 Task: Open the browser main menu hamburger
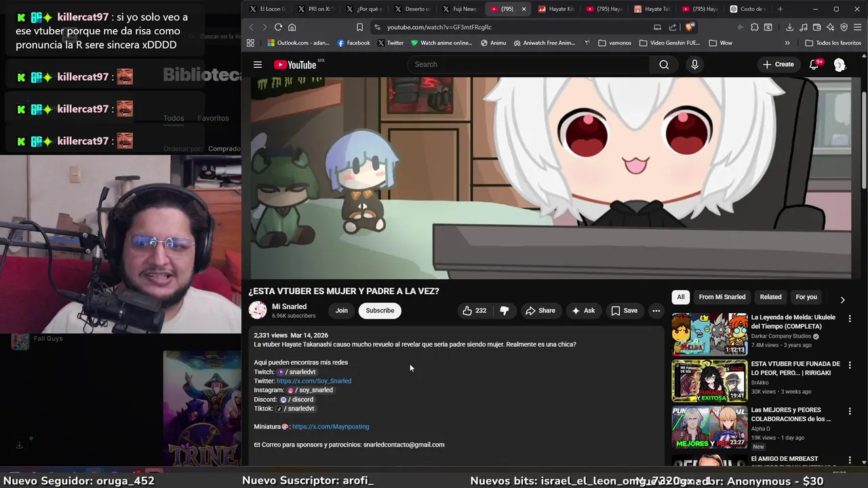coord(858,27)
